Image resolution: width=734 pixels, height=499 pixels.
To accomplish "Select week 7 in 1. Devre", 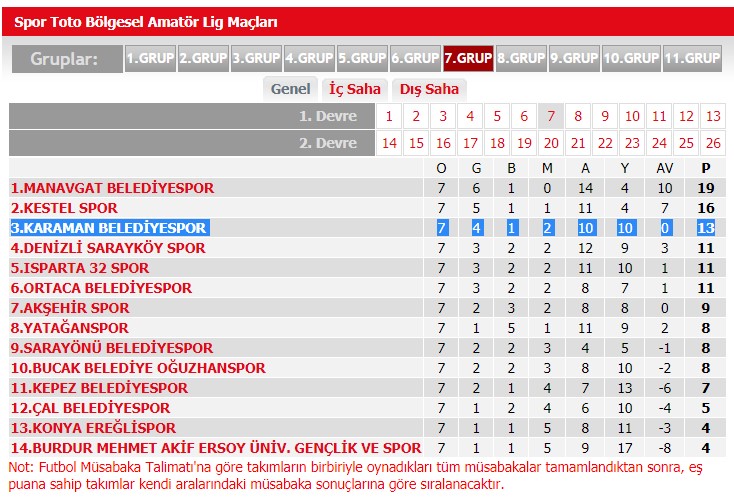I will (x=551, y=116).
